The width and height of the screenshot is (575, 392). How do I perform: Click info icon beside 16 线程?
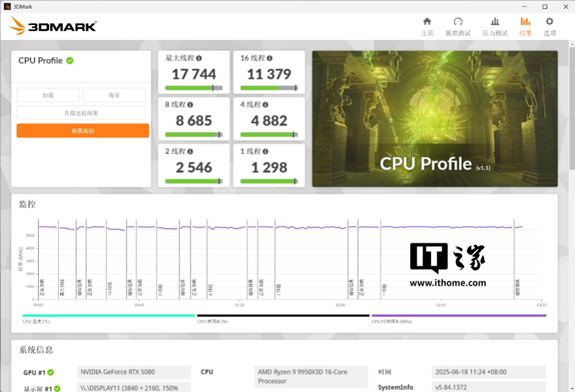270,58
